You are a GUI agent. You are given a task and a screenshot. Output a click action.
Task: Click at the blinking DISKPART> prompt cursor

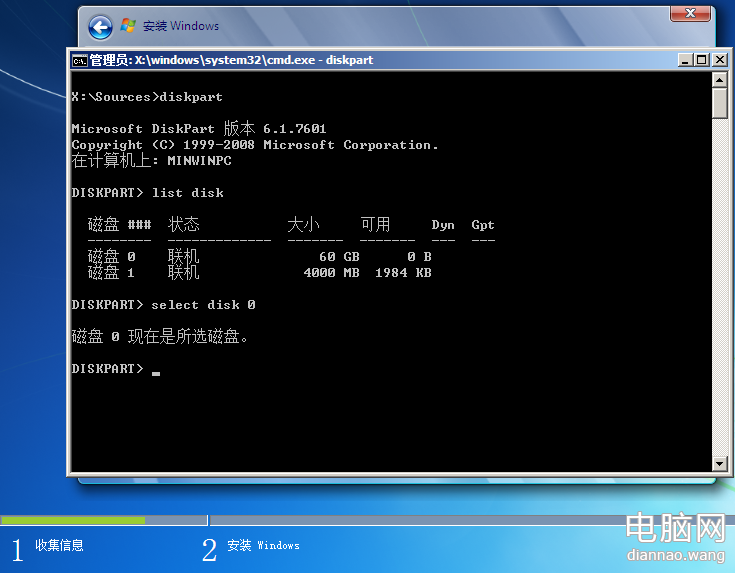pos(156,371)
